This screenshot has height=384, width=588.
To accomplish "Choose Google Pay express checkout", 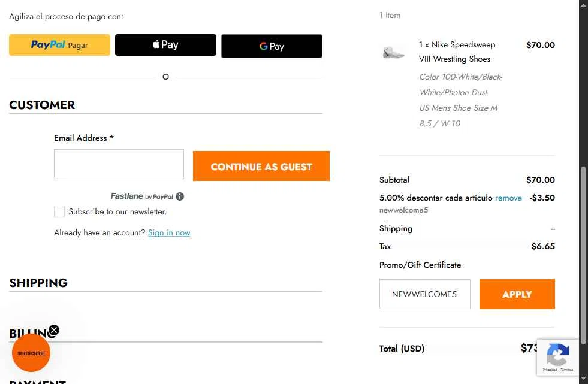I will coord(272,46).
